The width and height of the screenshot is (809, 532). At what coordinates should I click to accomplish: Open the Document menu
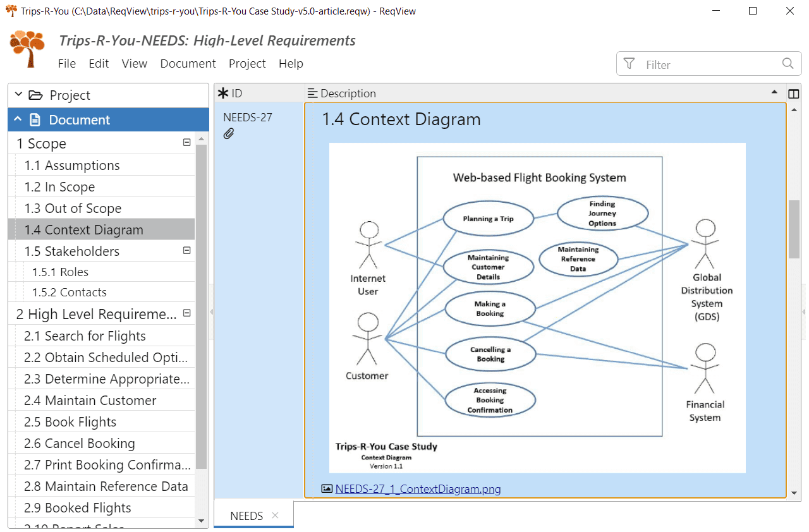[x=188, y=63]
